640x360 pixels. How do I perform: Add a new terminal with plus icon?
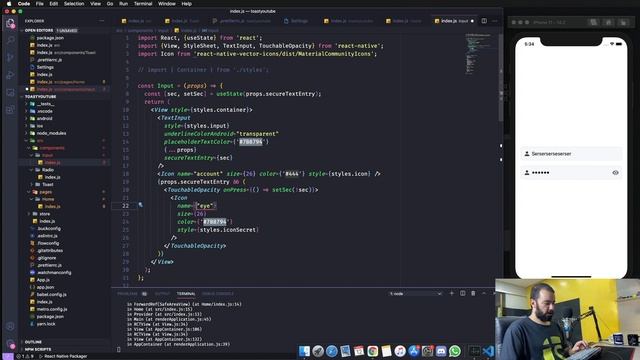tap(451, 293)
